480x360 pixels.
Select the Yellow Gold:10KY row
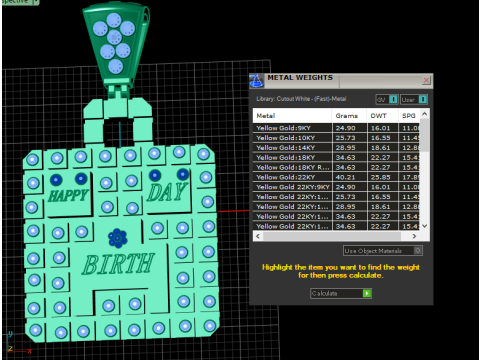[x=336, y=138]
